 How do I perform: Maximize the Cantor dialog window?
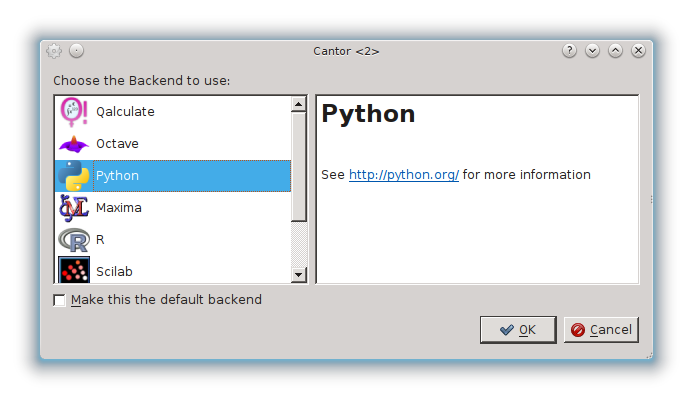(615, 51)
